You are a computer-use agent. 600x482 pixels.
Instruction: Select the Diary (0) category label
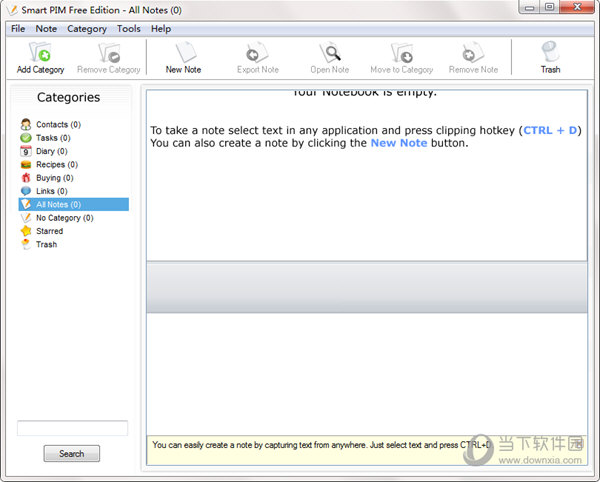point(52,151)
